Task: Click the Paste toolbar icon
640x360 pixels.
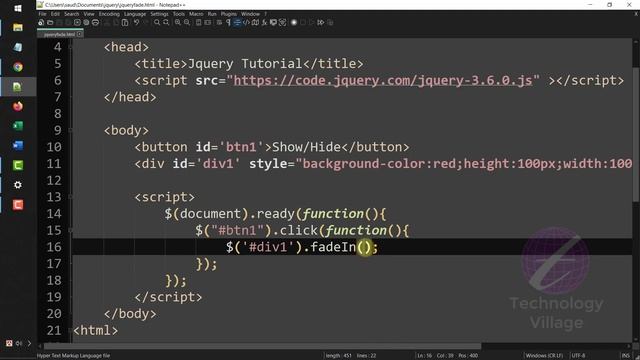Action: (125, 22)
